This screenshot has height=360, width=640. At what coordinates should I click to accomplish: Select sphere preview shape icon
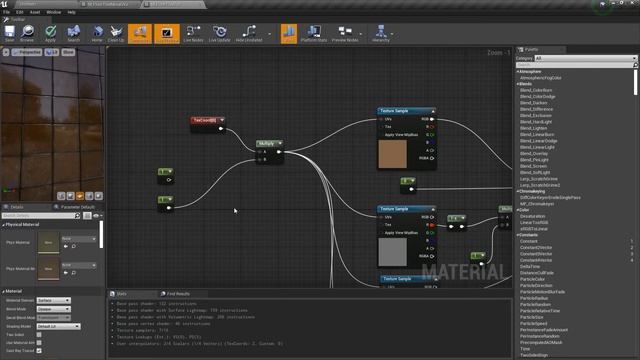[71, 196]
